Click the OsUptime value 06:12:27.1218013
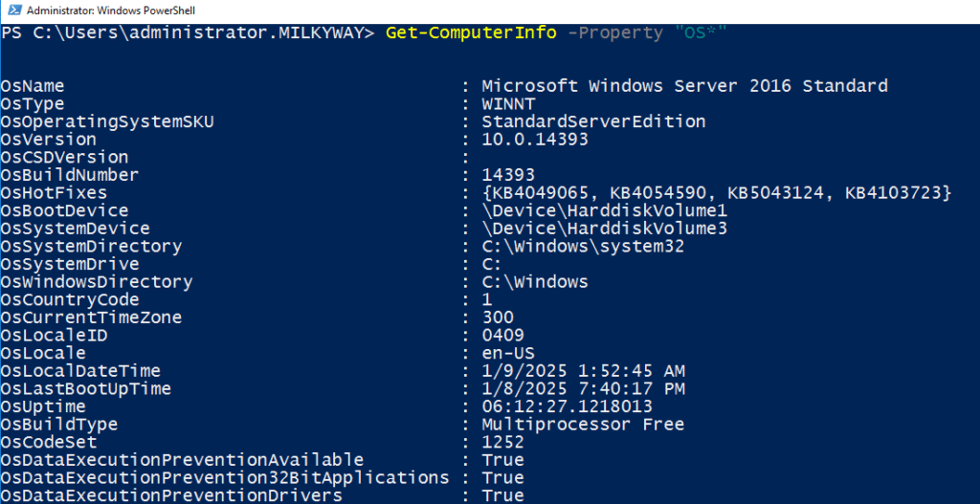The image size is (980, 504). 567,406
